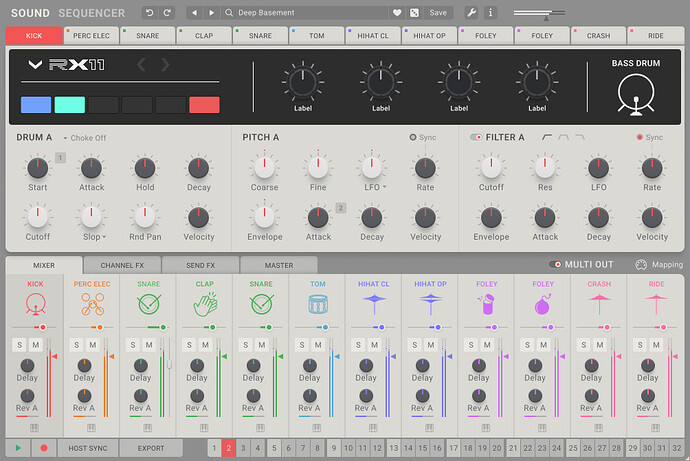Load next preset arrow
Viewport: 690px width, 461px height.
(x=212, y=13)
